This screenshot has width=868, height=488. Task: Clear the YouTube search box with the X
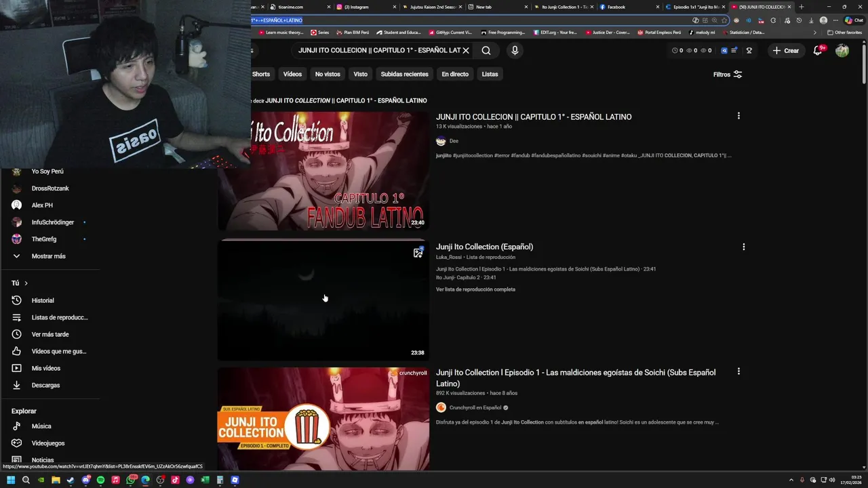466,50
